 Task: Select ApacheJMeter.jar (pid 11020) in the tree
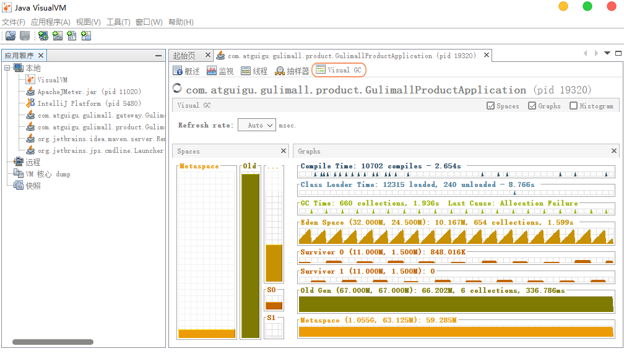(x=89, y=92)
